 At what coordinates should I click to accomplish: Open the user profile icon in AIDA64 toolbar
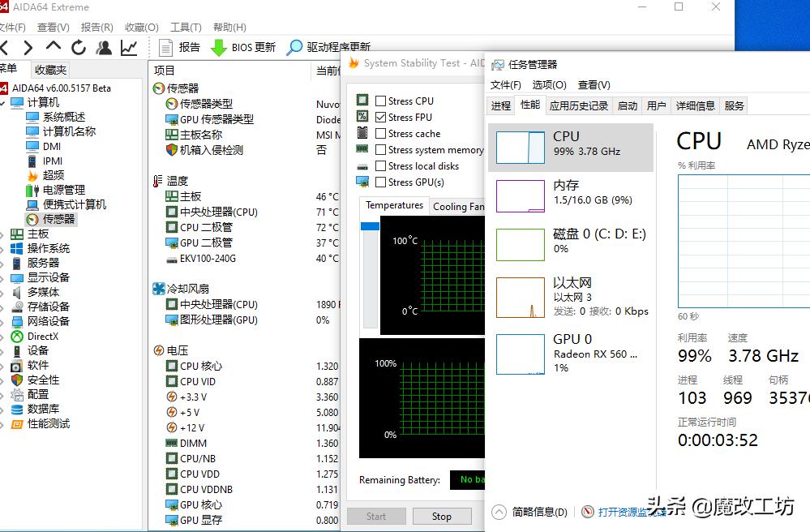click(x=104, y=48)
